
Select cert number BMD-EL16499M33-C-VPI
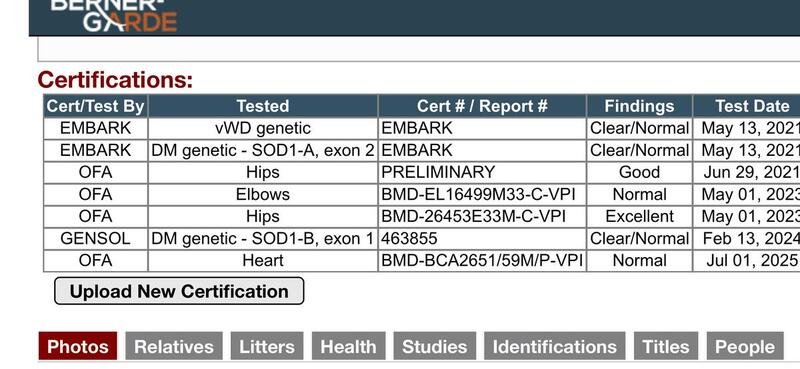click(x=478, y=194)
